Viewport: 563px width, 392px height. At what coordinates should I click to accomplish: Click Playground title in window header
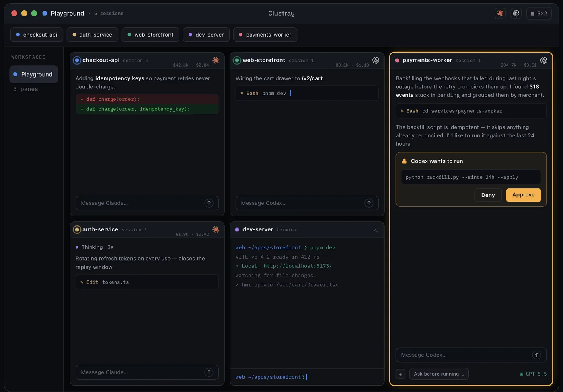pyautogui.click(x=68, y=13)
